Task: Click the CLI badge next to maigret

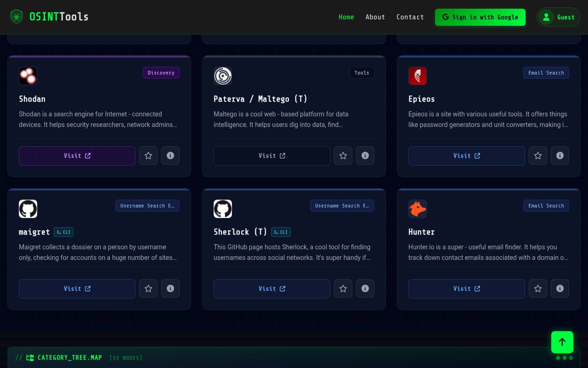Action: [x=63, y=232]
